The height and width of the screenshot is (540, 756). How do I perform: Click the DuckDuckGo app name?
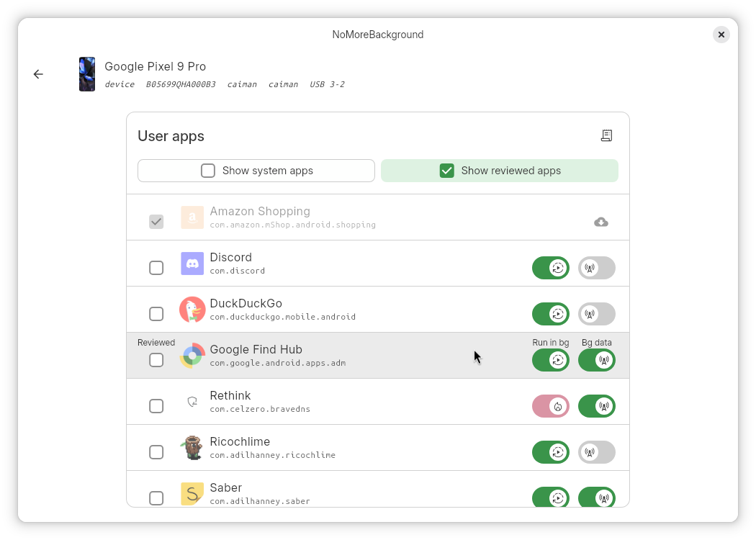[246, 304]
